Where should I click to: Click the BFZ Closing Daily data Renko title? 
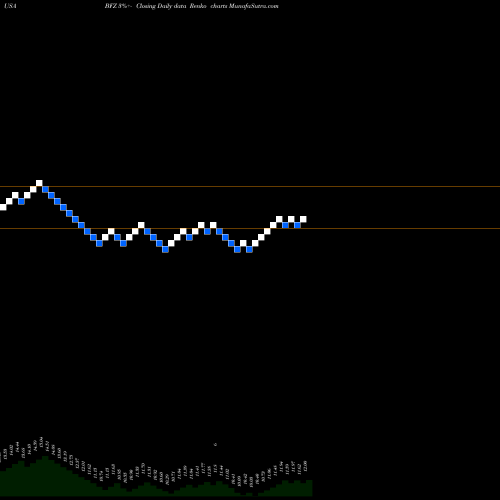tap(191, 6)
